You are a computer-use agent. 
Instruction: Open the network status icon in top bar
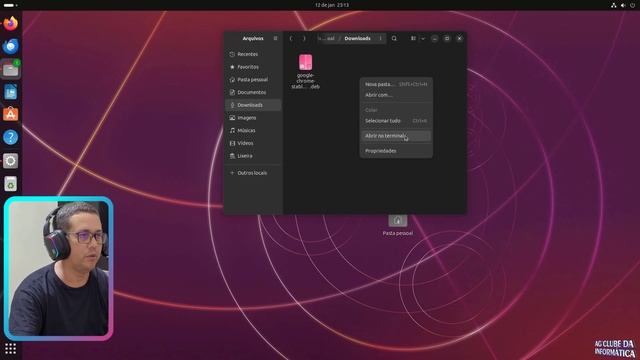(x=613, y=5)
